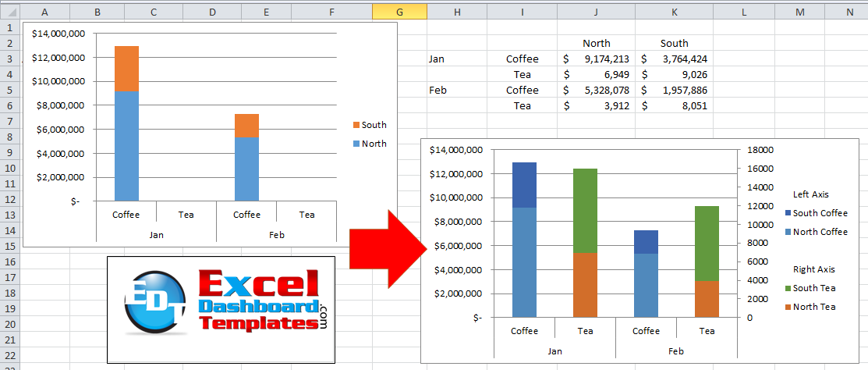Select Jan Coffee orange South segment in left chart
This screenshot has height=370, width=868.
126,69
